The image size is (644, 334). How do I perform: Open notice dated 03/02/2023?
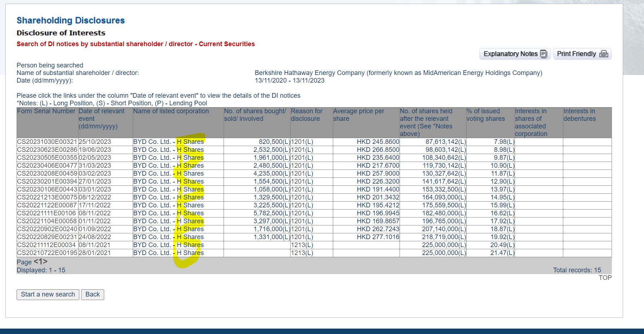pos(95,173)
